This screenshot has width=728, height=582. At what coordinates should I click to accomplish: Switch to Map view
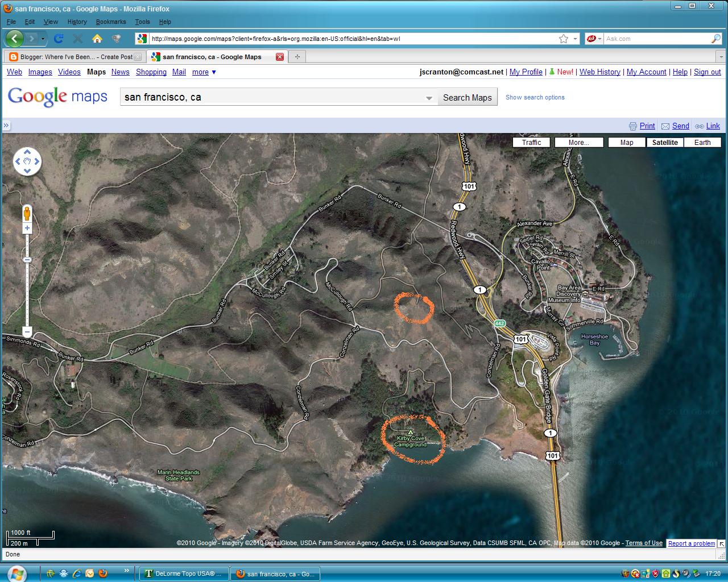pyautogui.click(x=627, y=142)
